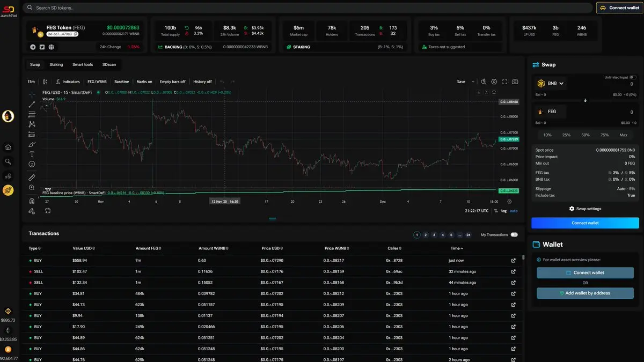Image resolution: width=644 pixels, height=362 pixels.
Task: Select the ruler measure tool
Action: pos(32,177)
